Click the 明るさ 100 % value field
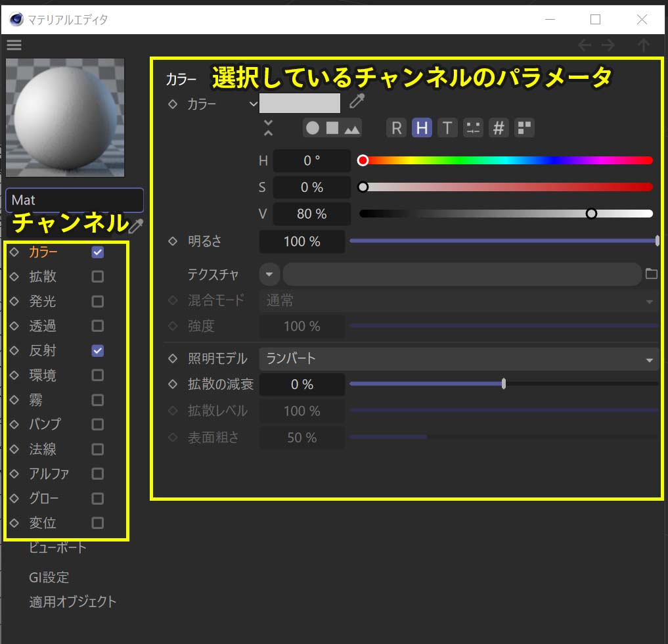Image resolution: width=668 pixels, height=644 pixels. [302, 241]
